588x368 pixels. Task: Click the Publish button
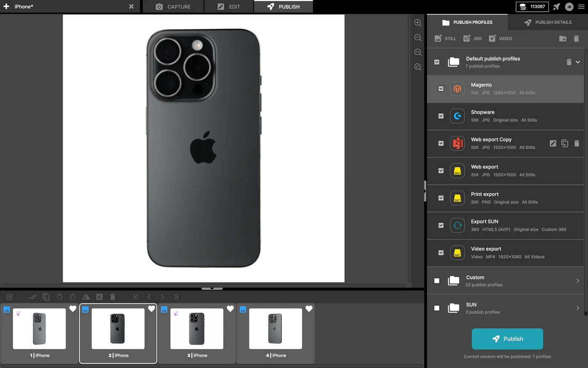click(x=507, y=339)
